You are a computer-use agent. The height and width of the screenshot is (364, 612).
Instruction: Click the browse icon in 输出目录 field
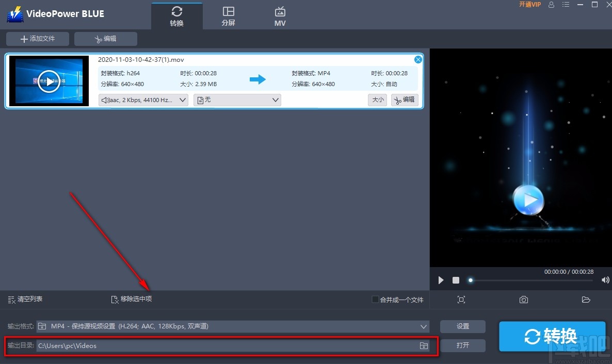(x=424, y=345)
